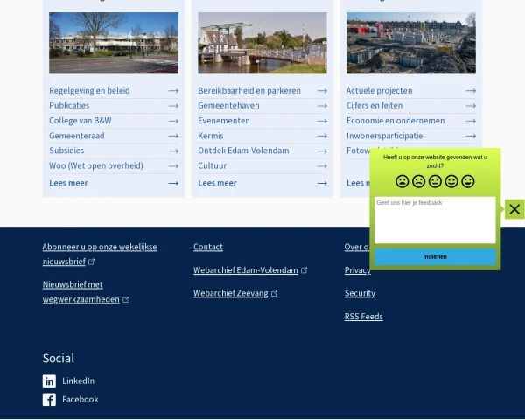
Task: Click arrow beside Inwonersparticipatie
Action: [471, 136]
